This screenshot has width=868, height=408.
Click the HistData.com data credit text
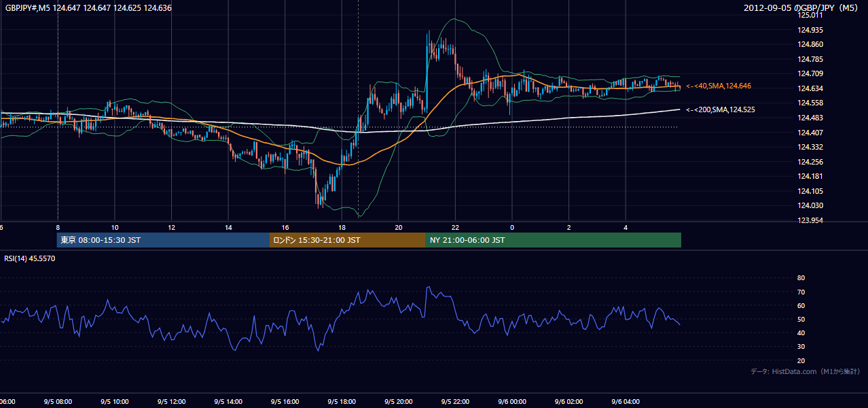point(805,371)
